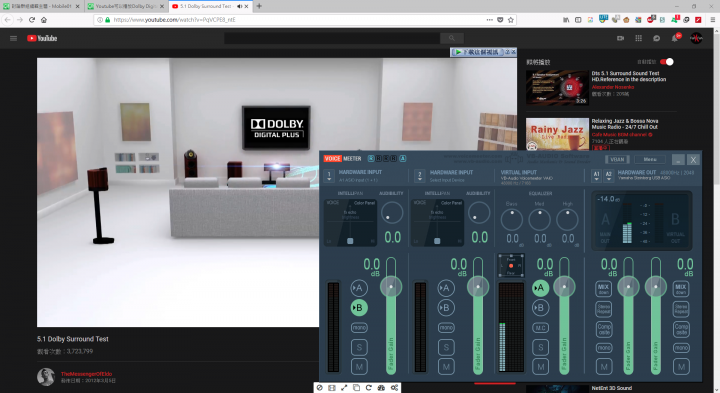The height and width of the screenshot is (393, 720).
Task: Click the copy icon in bottom capture toolbar
Action: pyautogui.click(x=356, y=388)
